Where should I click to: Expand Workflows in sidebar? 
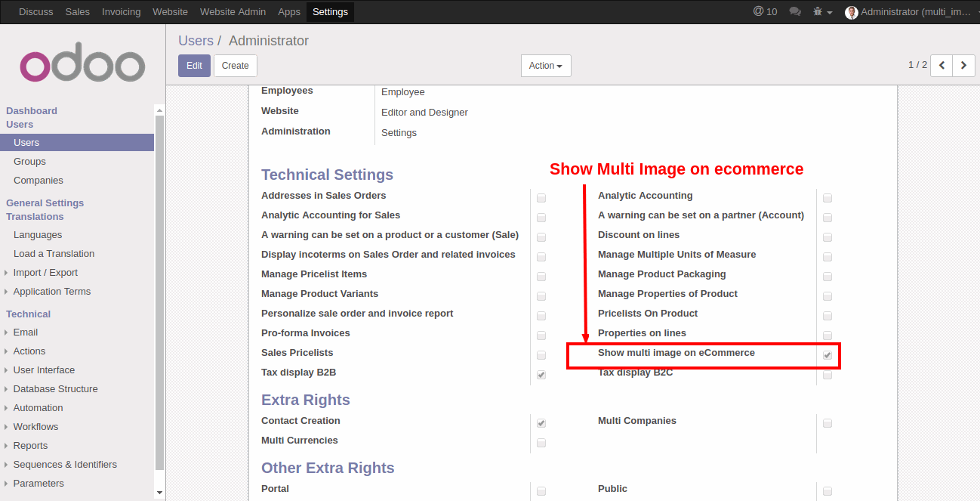(x=35, y=427)
